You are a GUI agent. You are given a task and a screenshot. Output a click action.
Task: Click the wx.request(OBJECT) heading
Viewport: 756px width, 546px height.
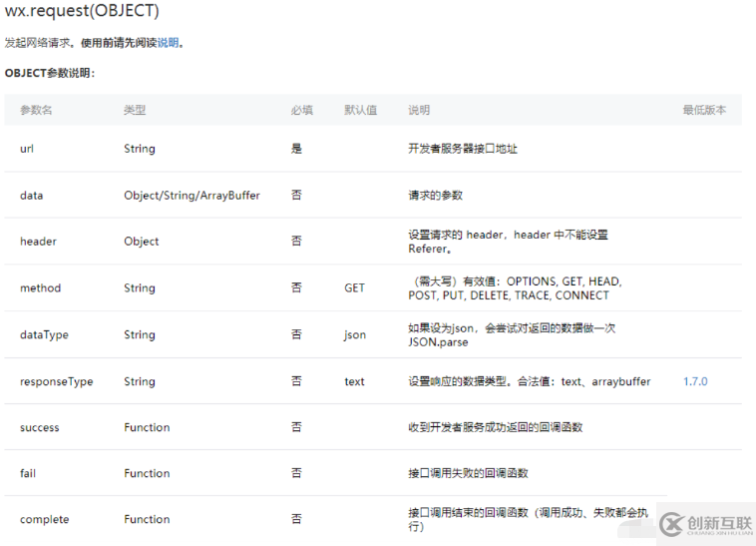(82, 12)
